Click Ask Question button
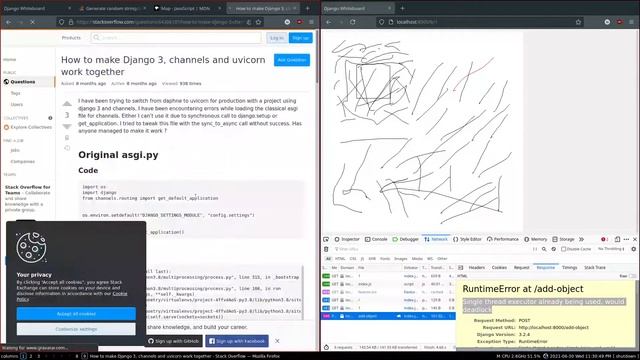 [x=292, y=60]
